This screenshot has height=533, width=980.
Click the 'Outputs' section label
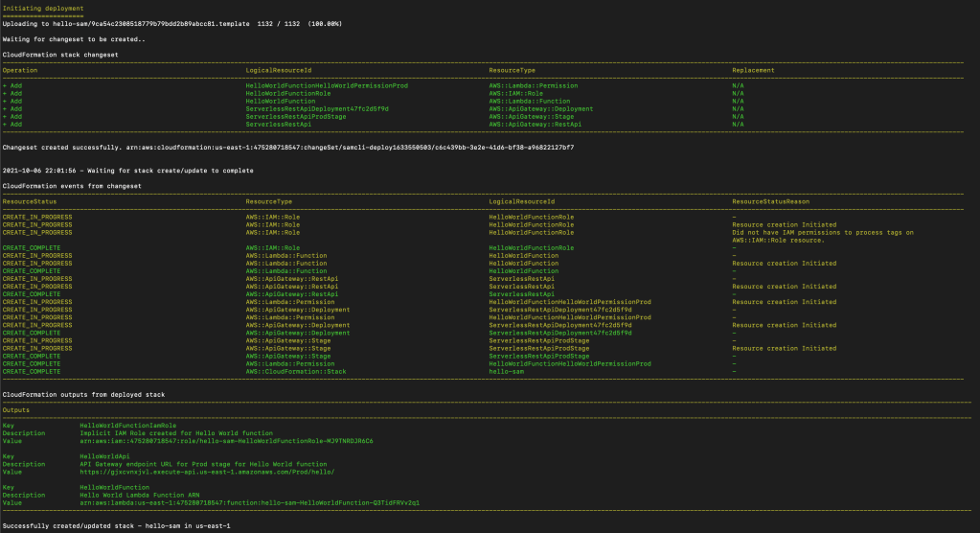click(15, 409)
